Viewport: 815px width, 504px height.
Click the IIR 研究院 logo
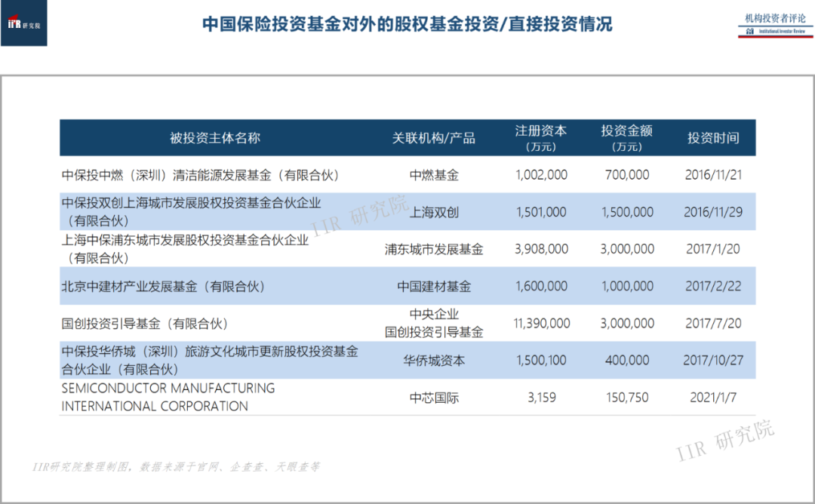click(x=24, y=23)
